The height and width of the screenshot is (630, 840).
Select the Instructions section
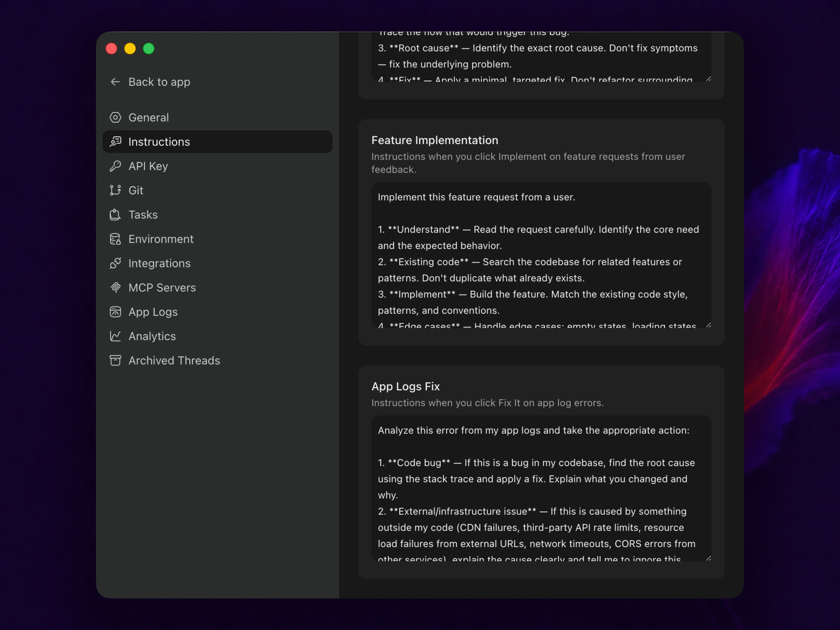click(x=217, y=142)
